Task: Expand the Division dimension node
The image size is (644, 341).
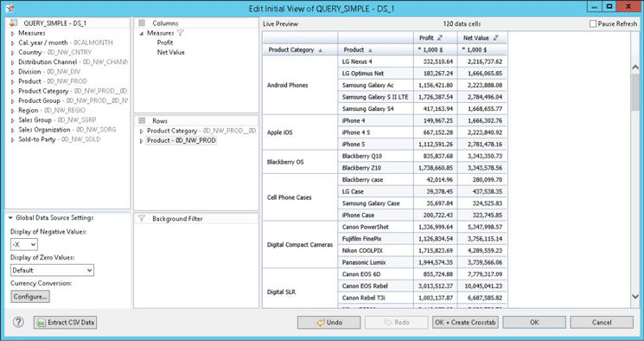Action: (13, 72)
